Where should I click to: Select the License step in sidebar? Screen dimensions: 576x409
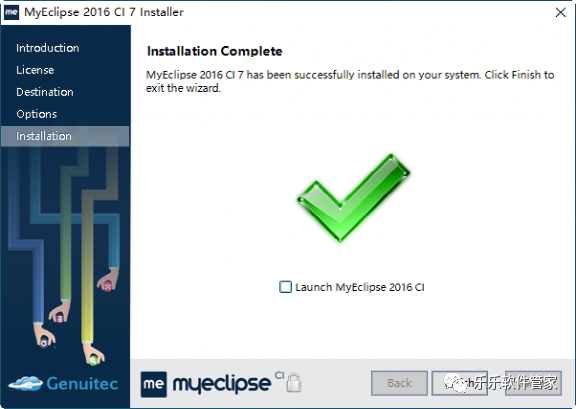pyautogui.click(x=35, y=70)
